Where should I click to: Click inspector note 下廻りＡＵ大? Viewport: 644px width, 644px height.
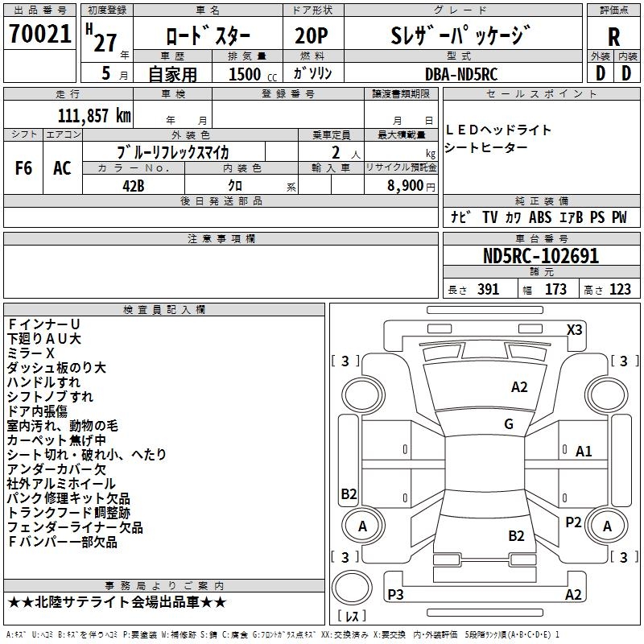(44, 339)
